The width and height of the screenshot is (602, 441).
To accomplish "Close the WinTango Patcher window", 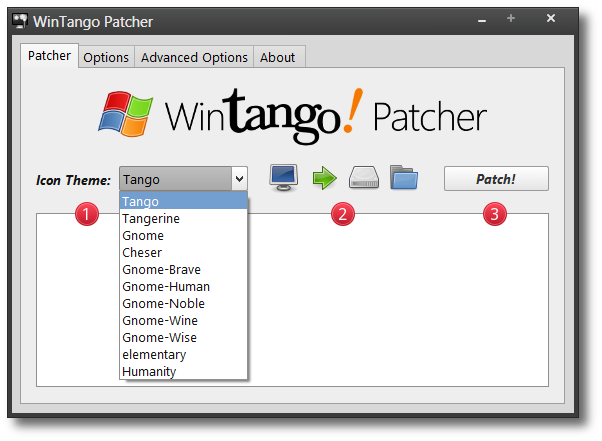I will [551, 18].
